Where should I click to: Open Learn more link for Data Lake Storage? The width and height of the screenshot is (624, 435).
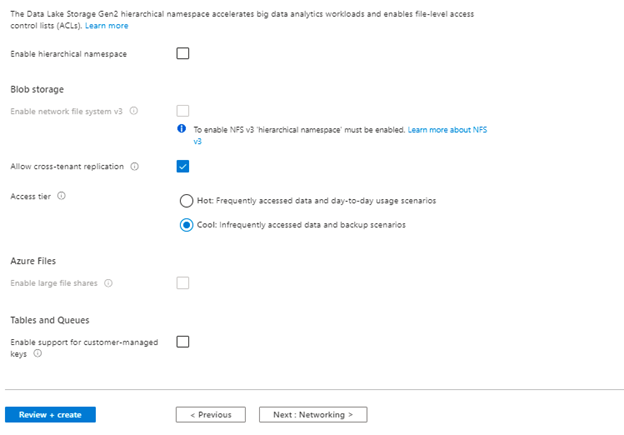[x=106, y=25]
